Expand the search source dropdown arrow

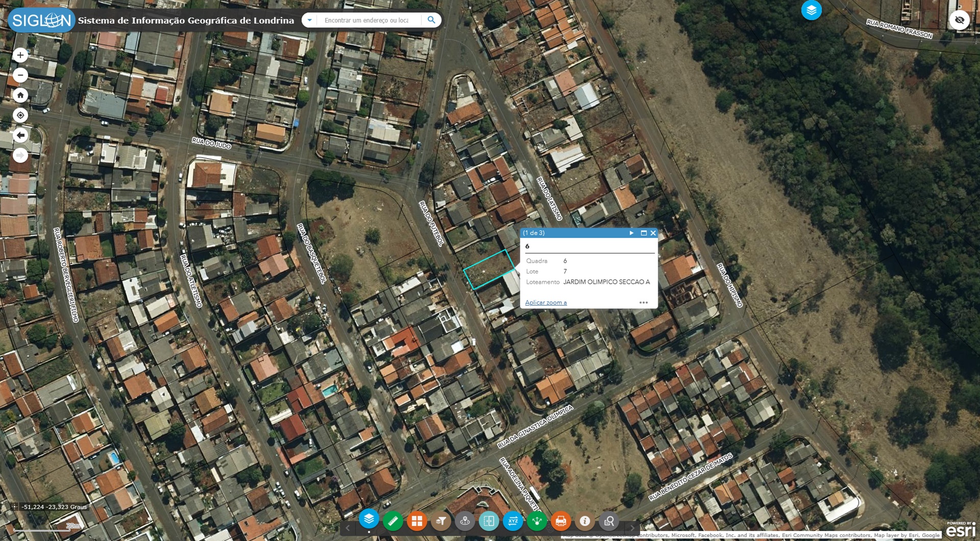[309, 20]
